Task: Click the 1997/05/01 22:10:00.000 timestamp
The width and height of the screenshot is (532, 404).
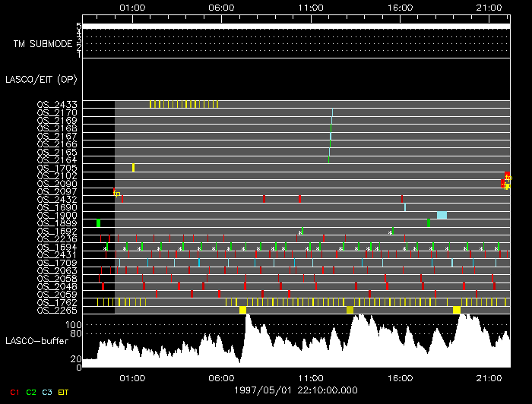Action: (x=296, y=390)
